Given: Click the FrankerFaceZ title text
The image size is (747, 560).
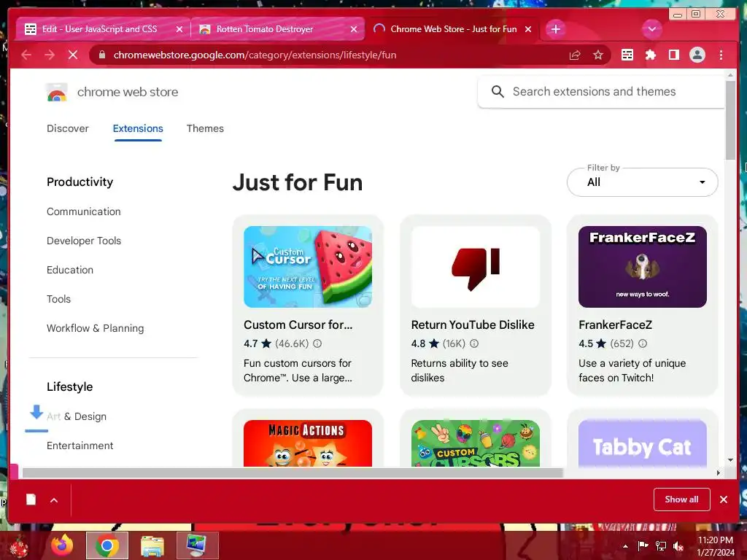Looking at the screenshot, I should pos(615,324).
